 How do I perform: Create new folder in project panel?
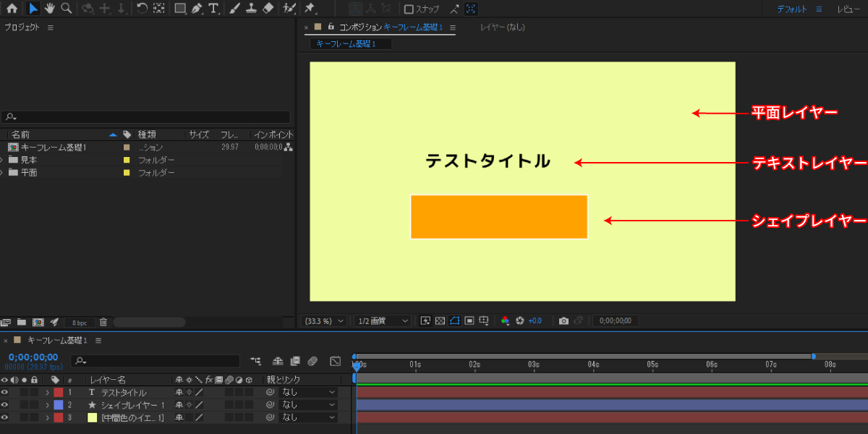22,322
